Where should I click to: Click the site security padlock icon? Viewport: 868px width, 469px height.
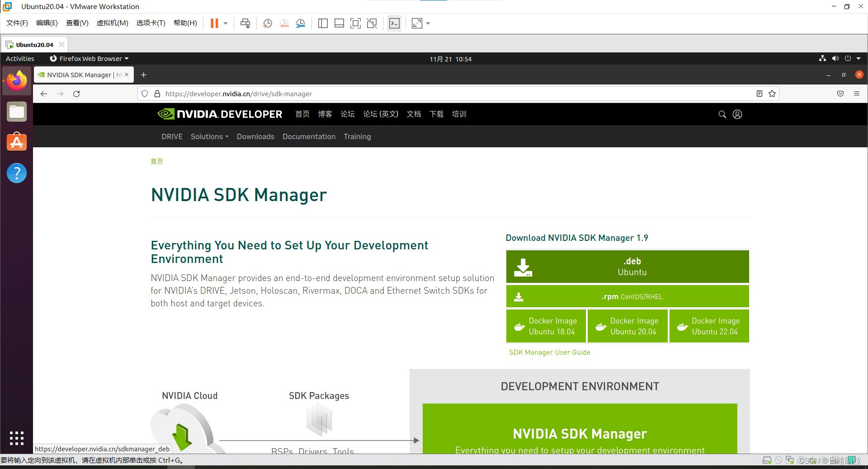point(157,94)
